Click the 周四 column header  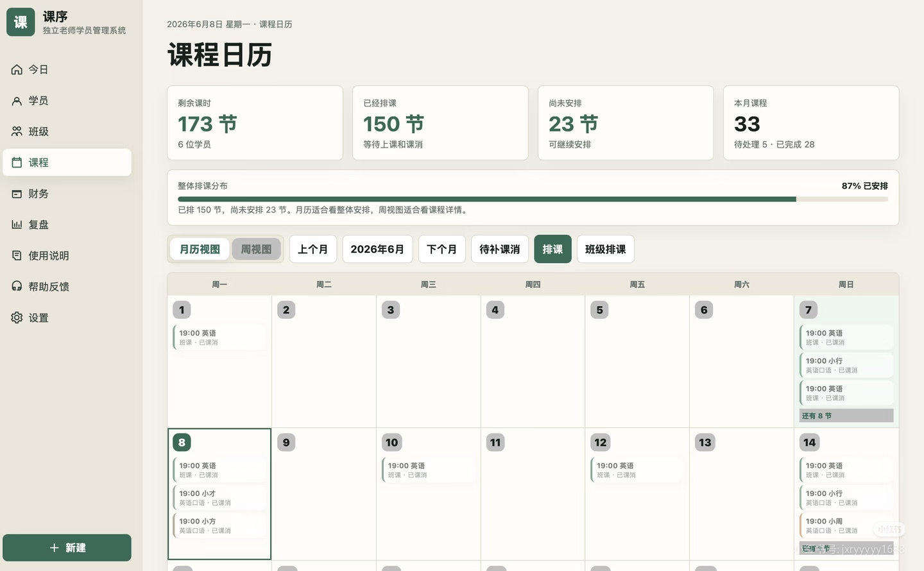533,284
